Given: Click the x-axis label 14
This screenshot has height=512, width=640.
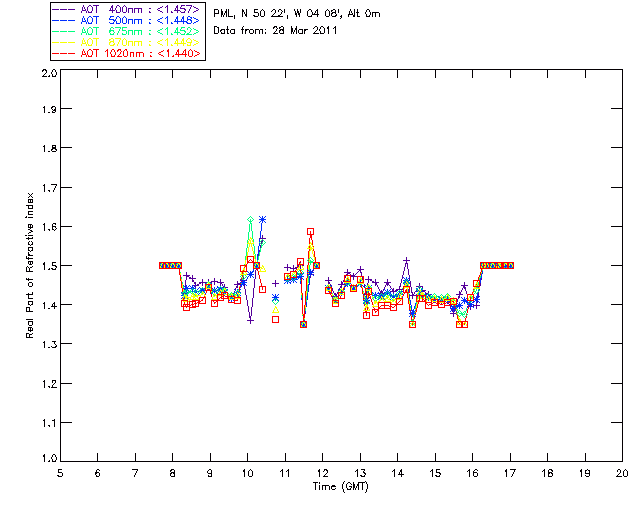Looking at the screenshot, I should click(x=398, y=473).
